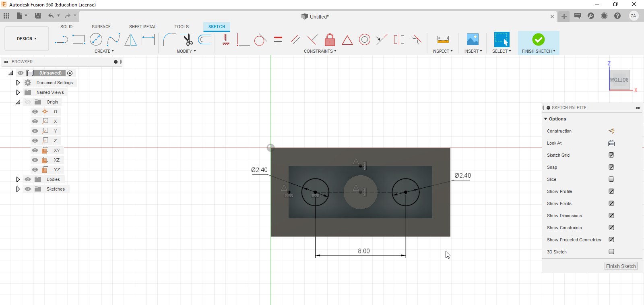644x305 pixels.
Task: Switch to the SHEET METAL tab
Action: pos(143,27)
